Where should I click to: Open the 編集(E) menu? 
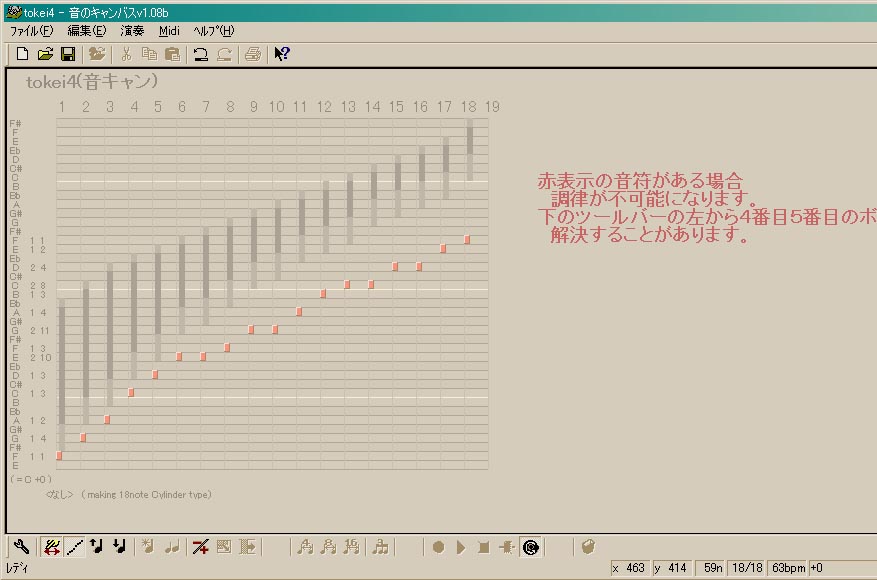pyautogui.click(x=86, y=31)
